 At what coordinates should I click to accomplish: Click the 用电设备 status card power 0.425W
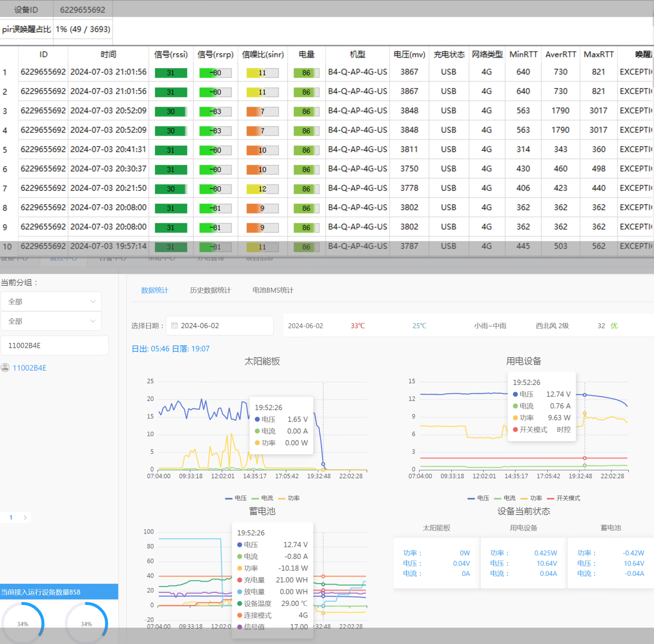tap(545, 553)
